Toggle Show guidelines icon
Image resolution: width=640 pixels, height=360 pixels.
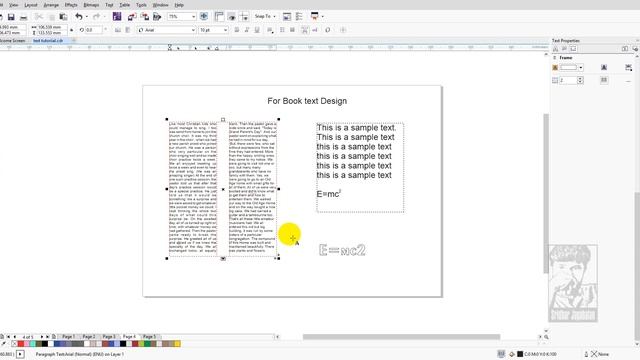click(x=244, y=16)
